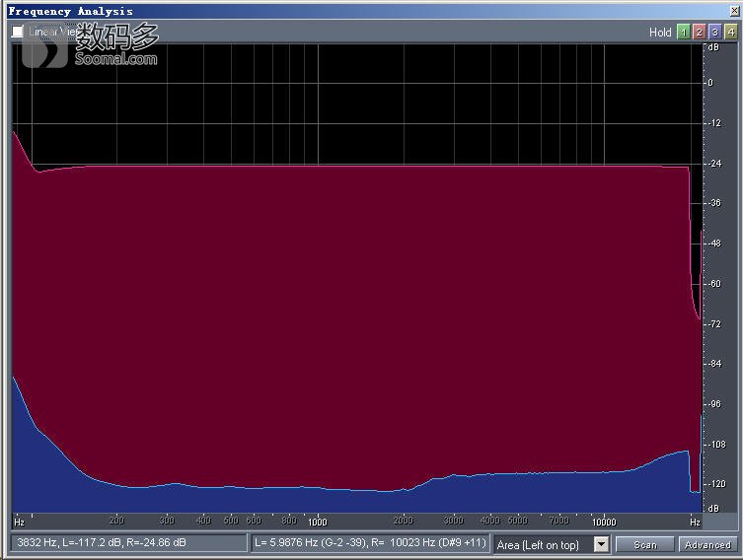Toggle the Linear View checkbox
Screen dimensions: 743x560
click(x=18, y=32)
